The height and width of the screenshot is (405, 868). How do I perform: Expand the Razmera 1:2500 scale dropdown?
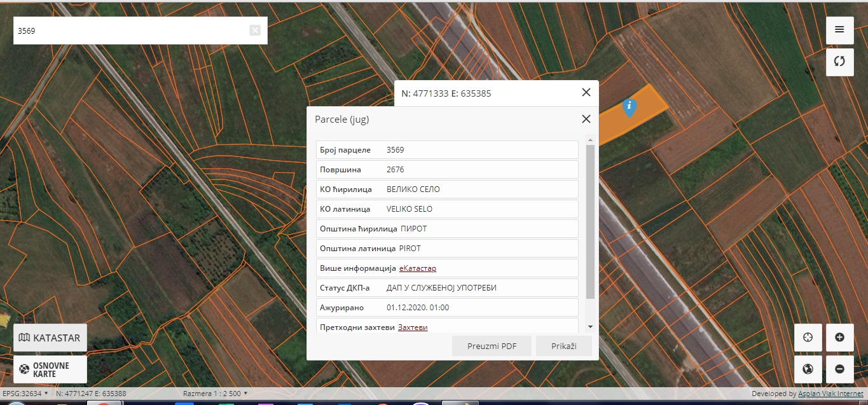[215, 394]
